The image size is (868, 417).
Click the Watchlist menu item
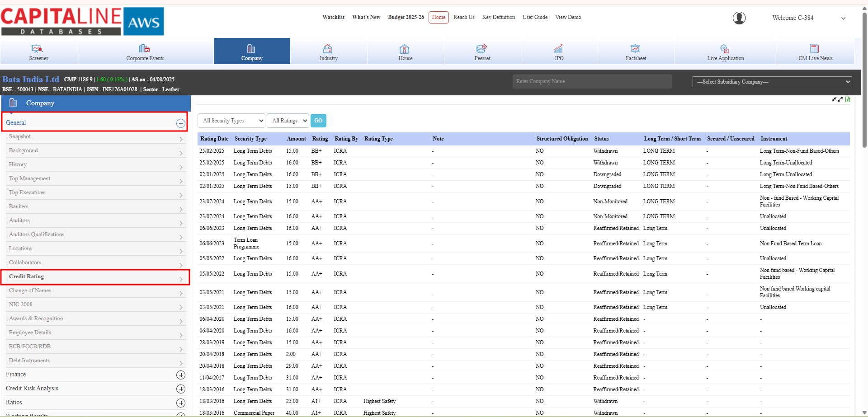tap(333, 17)
